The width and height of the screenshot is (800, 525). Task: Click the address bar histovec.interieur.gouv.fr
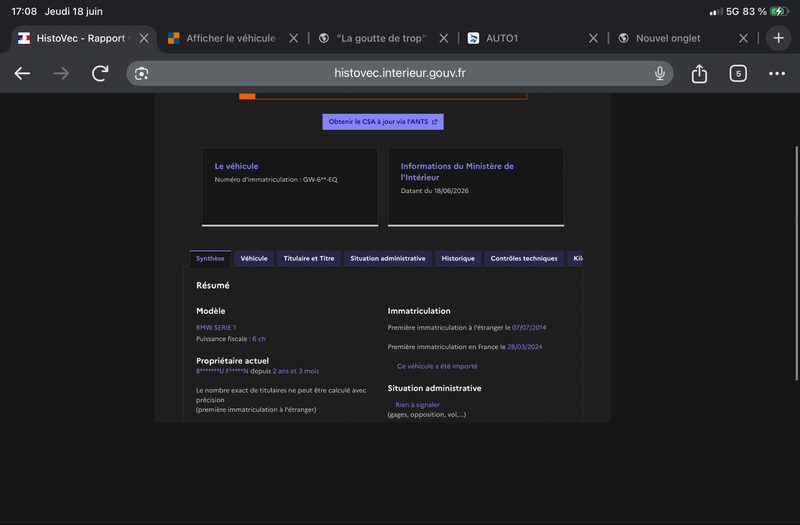tap(399, 73)
